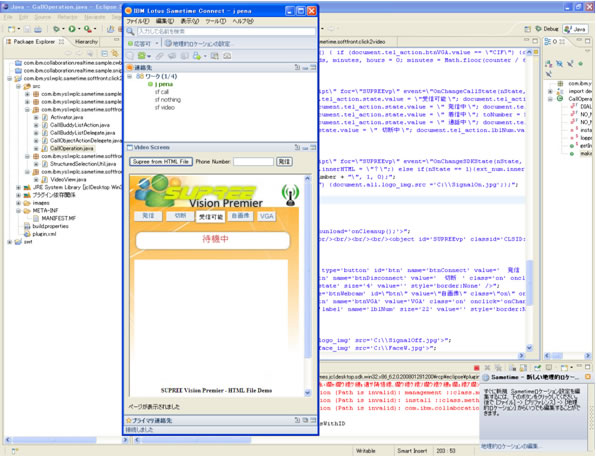Collapse META-INF folder in Package Explorer
Viewport: 596px width, 459px height.
(18, 211)
